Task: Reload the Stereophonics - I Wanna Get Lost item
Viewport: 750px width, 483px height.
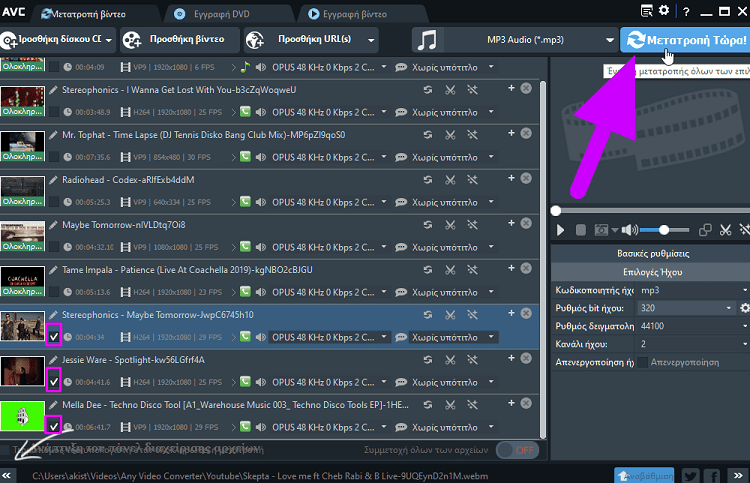Action: point(428,89)
